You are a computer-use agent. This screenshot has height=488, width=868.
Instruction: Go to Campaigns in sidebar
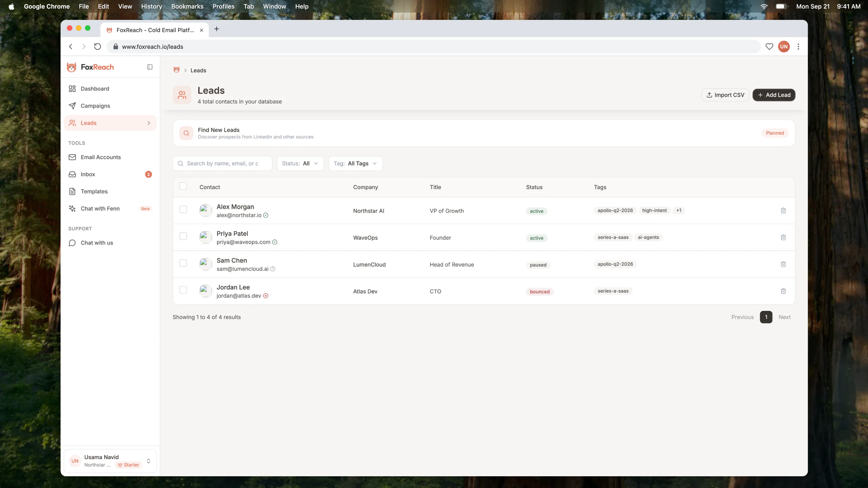(x=110, y=106)
